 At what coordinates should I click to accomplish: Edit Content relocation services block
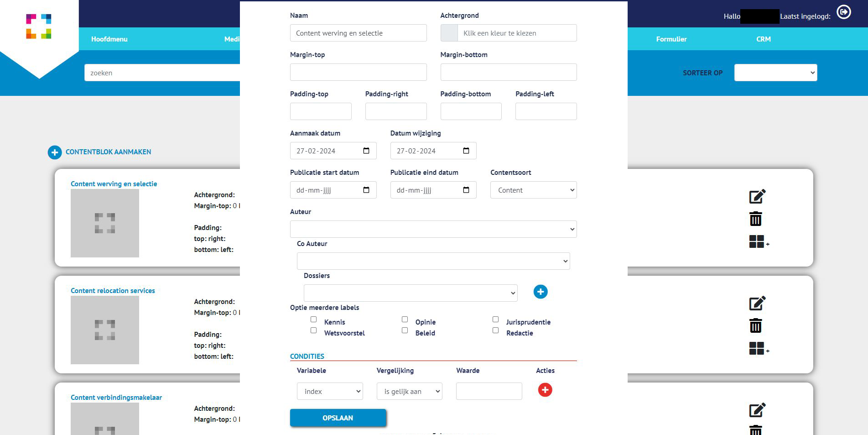[x=757, y=304]
